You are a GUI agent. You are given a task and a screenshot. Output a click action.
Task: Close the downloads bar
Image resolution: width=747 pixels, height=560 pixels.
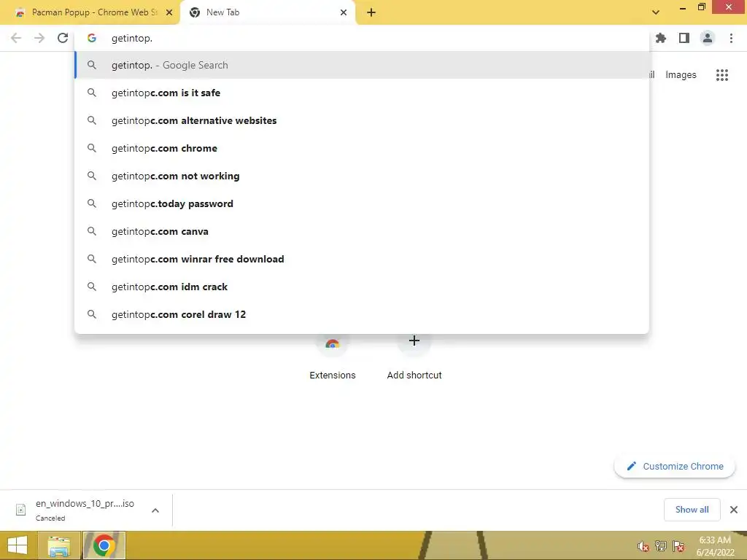734,510
